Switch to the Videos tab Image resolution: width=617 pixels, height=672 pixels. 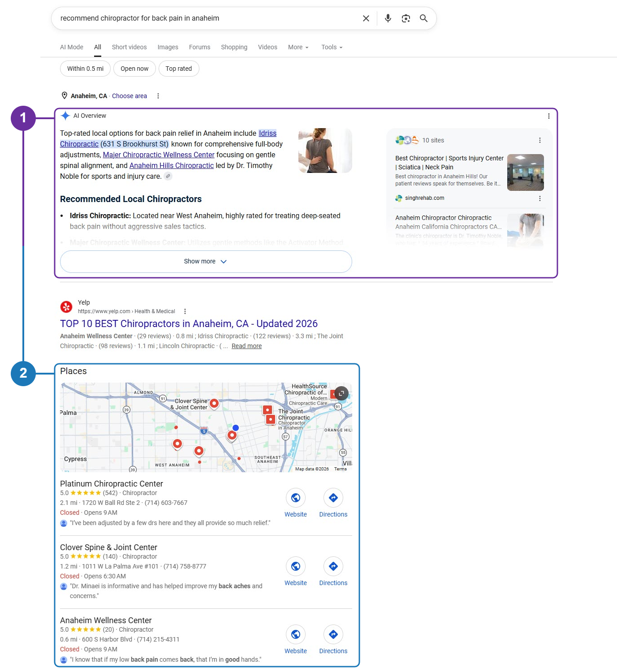[268, 47]
